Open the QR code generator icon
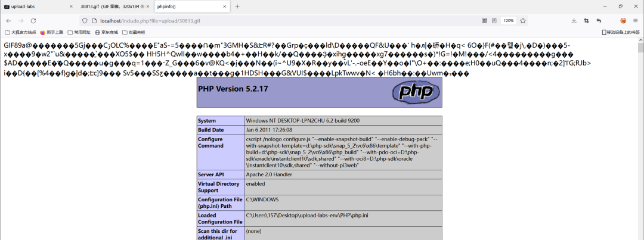The image size is (644, 240). coord(484,20)
